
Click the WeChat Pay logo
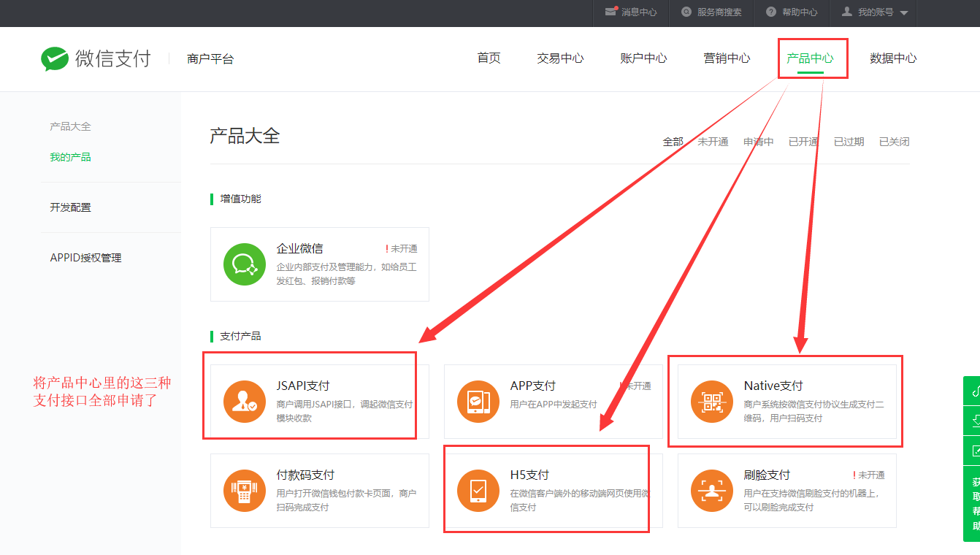click(95, 58)
